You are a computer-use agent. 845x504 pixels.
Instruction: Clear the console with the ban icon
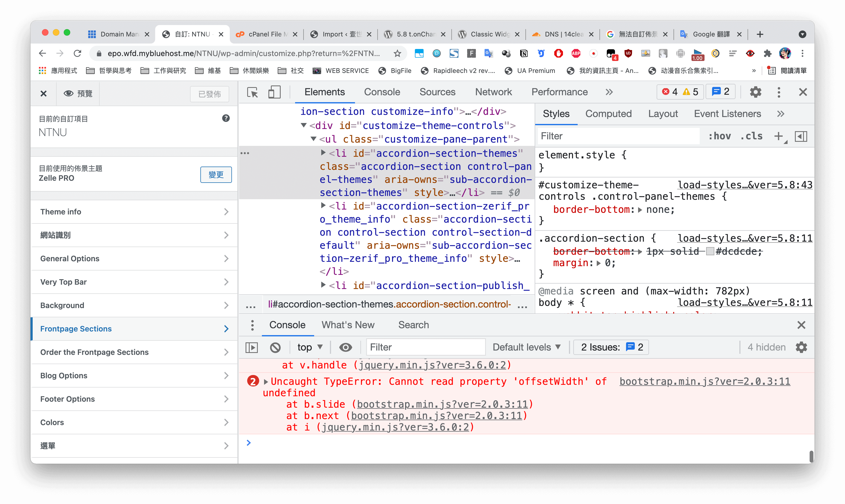pos(275,348)
